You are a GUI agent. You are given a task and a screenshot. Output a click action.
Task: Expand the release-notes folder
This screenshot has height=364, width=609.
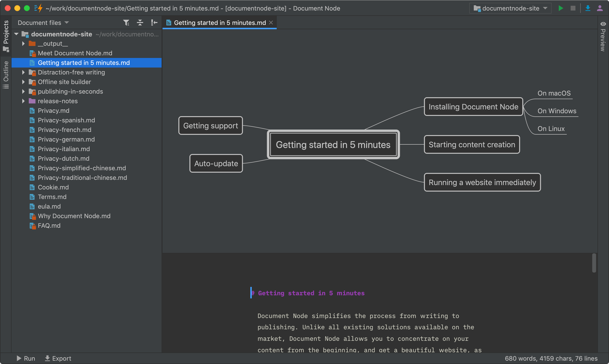click(23, 101)
